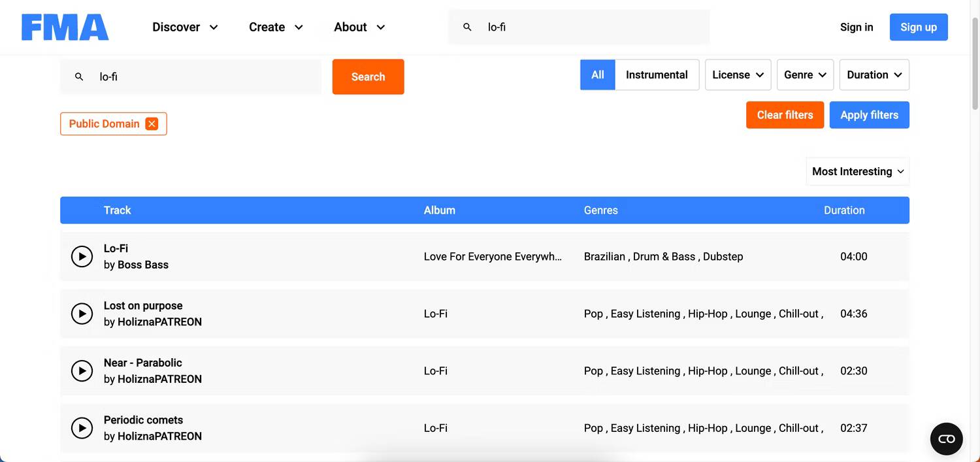This screenshot has height=462, width=980.
Task: Click the FMA logo
Action: pyautogui.click(x=65, y=27)
